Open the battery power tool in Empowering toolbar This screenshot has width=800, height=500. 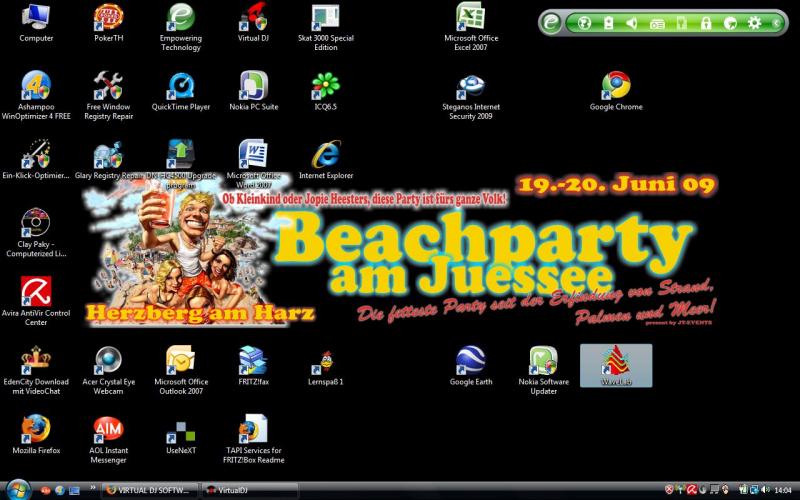point(608,23)
